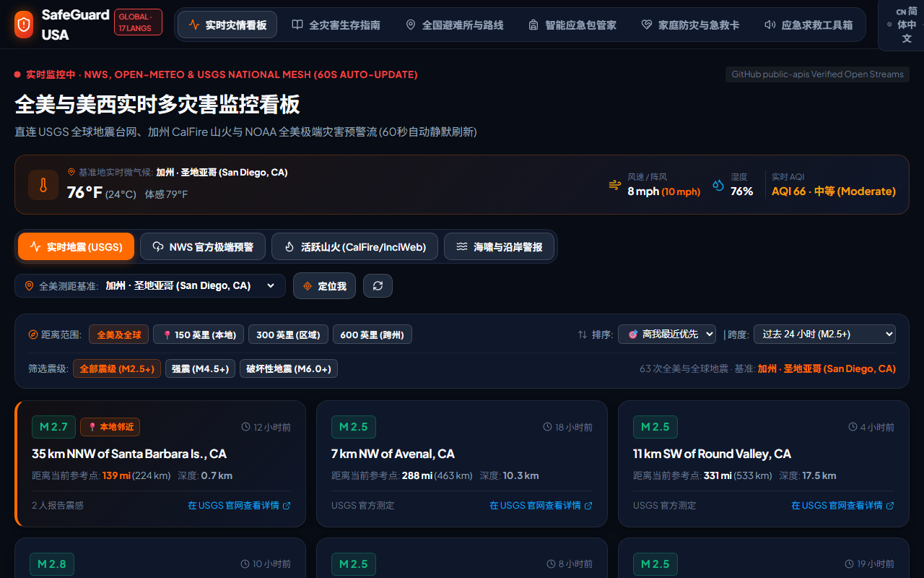
Task: Click the 139 mi distance value
Action: (x=115, y=475)
